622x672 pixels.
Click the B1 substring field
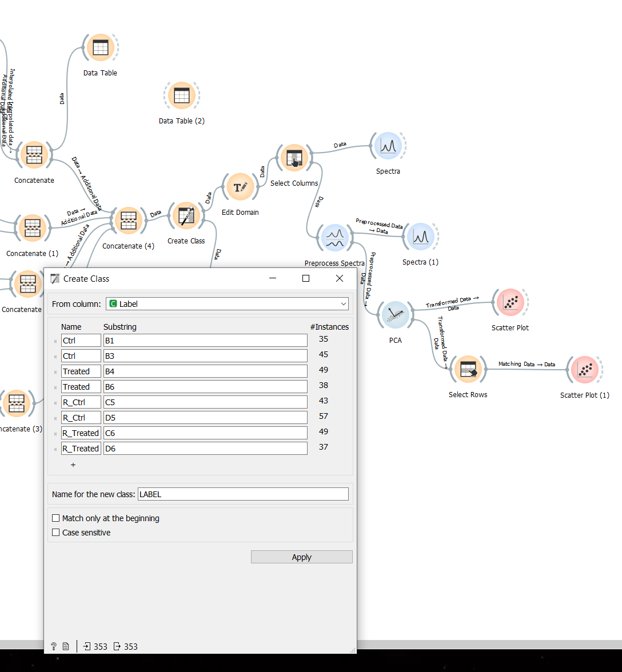point(205,340)
